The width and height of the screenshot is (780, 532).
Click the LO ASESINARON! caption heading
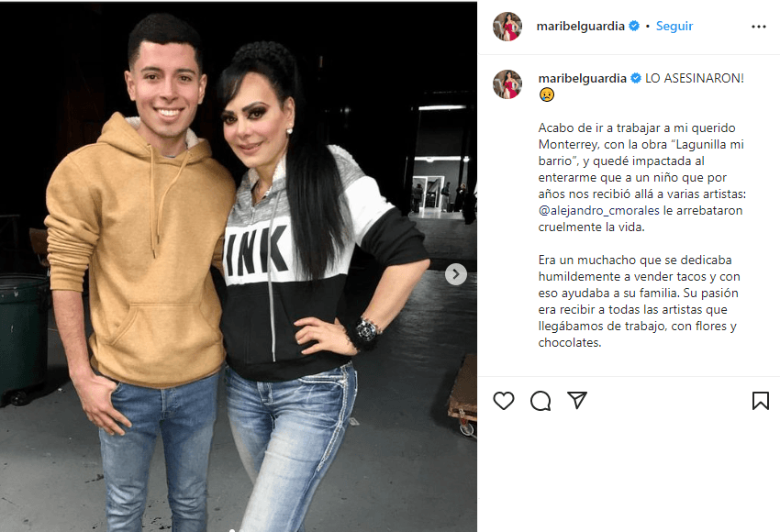pos(695,78)
